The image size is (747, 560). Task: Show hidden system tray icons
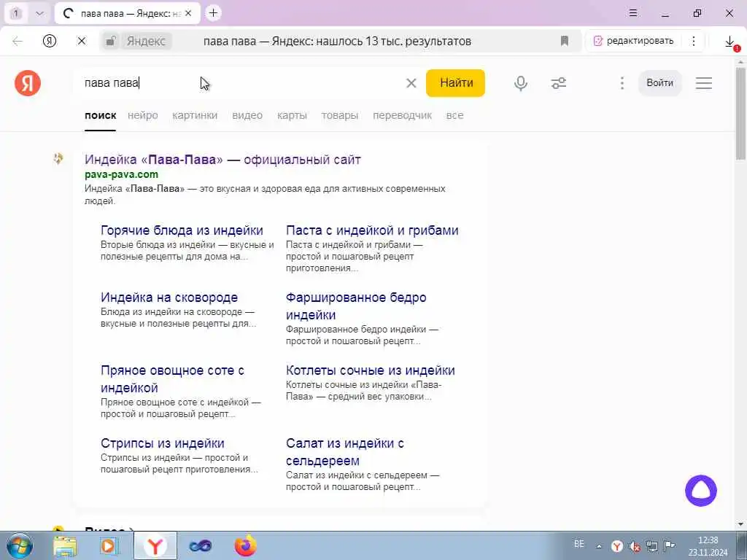point(599,546)
